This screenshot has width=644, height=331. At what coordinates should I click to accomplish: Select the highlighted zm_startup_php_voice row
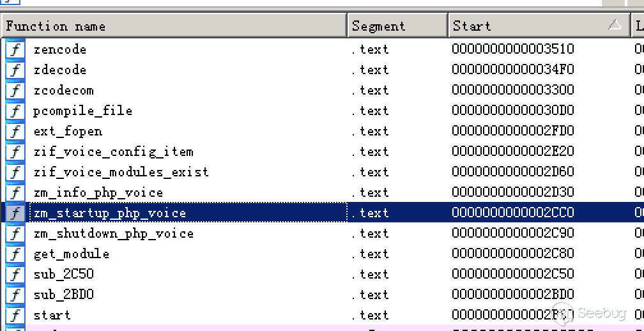coord(109,213)
